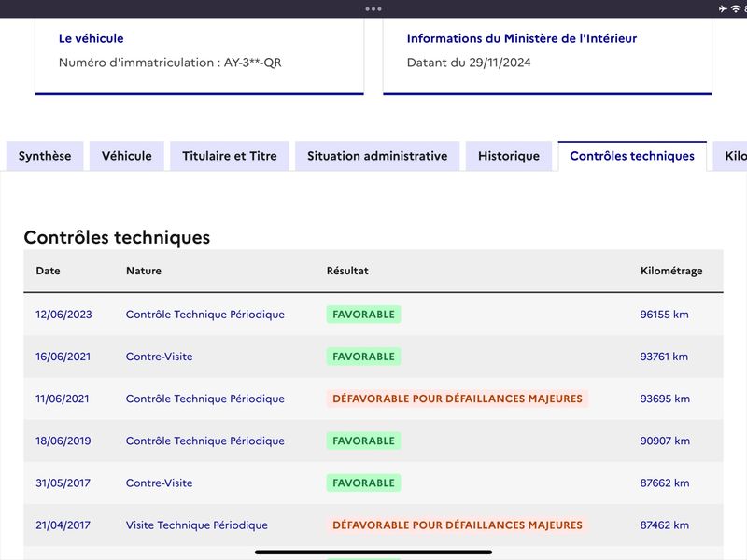The height and width of the screenshot is (560, 747).
Task: Select the 87662 km mileage value
Action: 665,483
